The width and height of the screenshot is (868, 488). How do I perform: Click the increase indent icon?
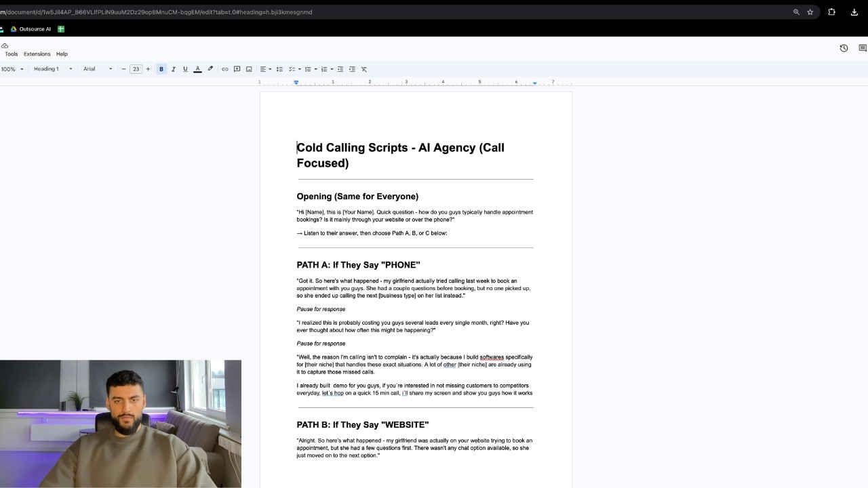pos(352,69)
